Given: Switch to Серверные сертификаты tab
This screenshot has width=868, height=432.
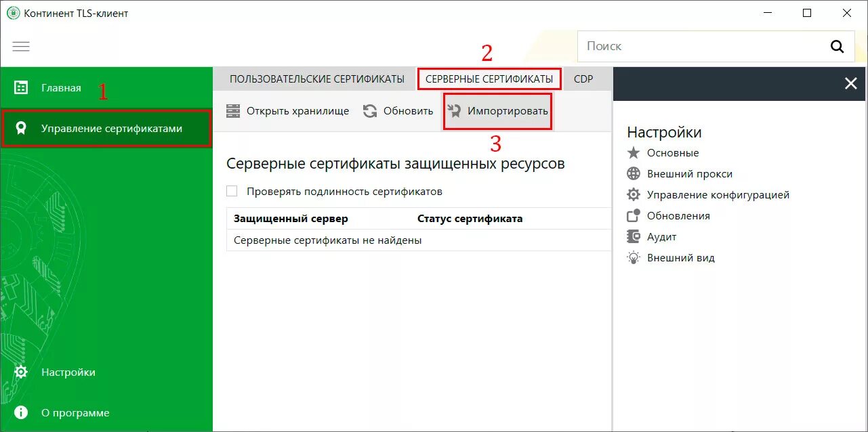Looking at the screenshot, I should tap(489, 79).
